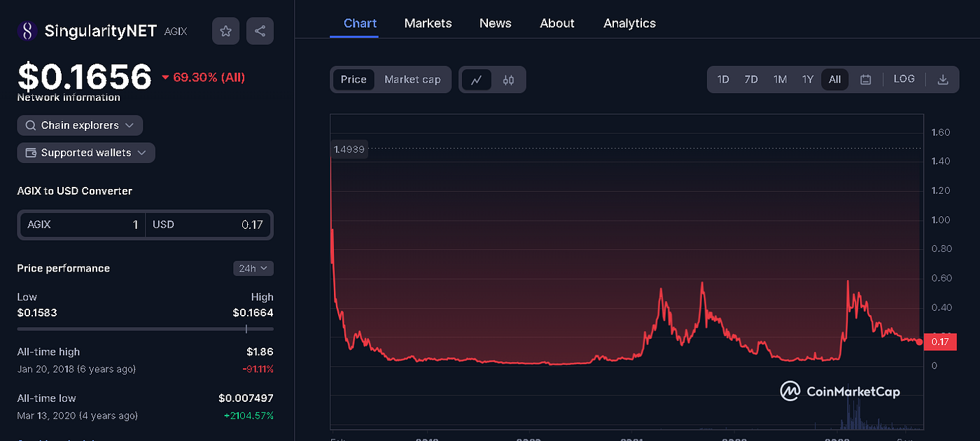Enable logarithmic scale with LOG toggle
980x441 pixels.
904,79
